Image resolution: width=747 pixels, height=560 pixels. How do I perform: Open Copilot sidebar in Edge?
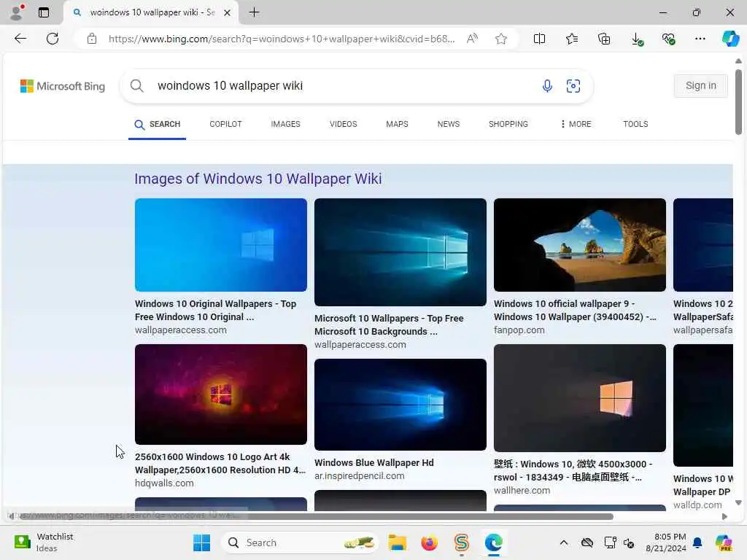[x=729, y=39]
